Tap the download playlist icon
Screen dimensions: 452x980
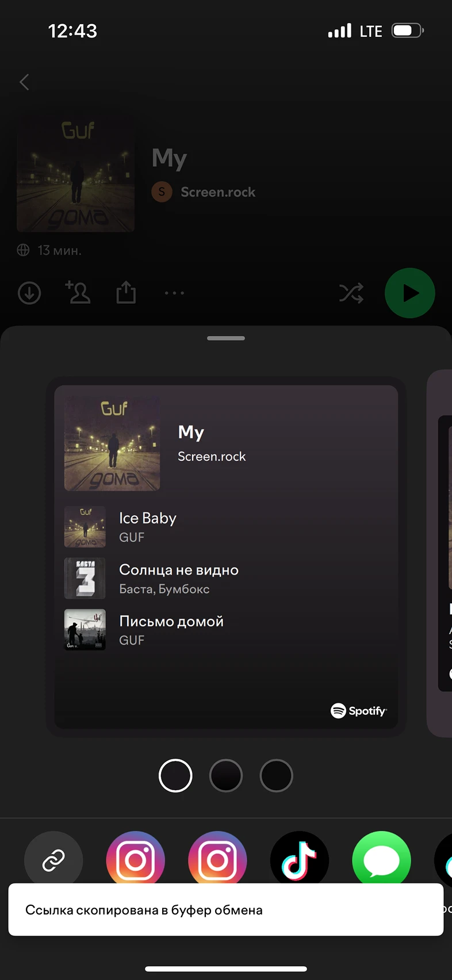click(x=29, y=293)
